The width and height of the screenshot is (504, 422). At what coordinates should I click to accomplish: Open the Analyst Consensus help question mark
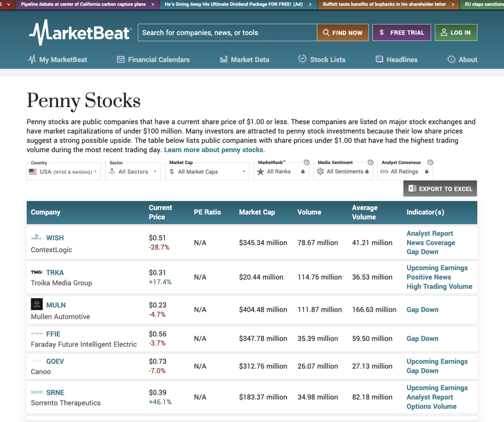point(430,162)
